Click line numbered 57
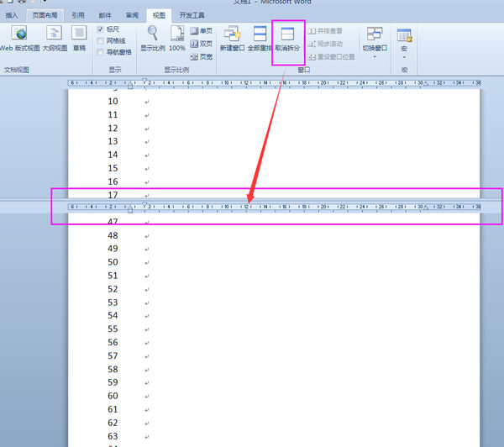 113,356
